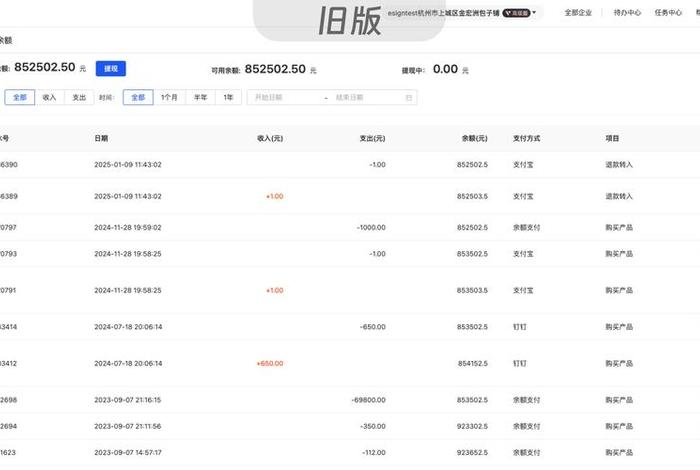The width and height of the screenshot is (700, 470).
Task: Click 支付宝 in row 0793
Action: 523,254
